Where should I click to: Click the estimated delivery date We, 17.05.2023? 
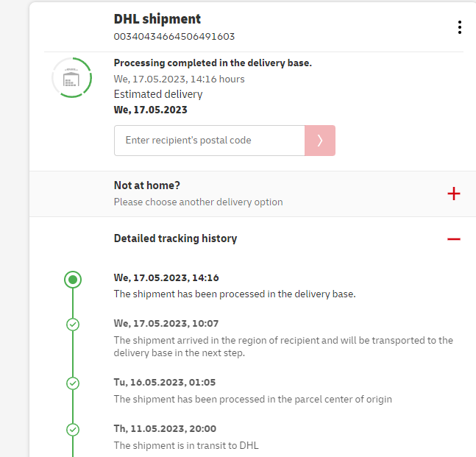point(150,110)
